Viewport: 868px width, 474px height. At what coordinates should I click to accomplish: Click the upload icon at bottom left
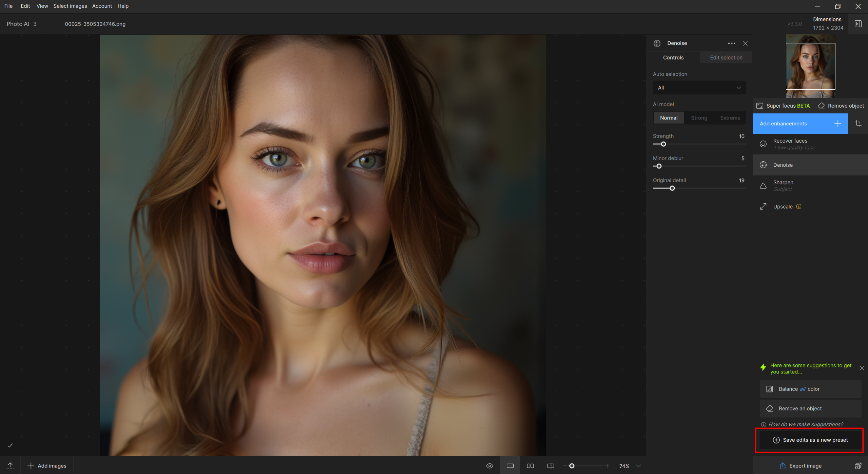coord(10,466)
